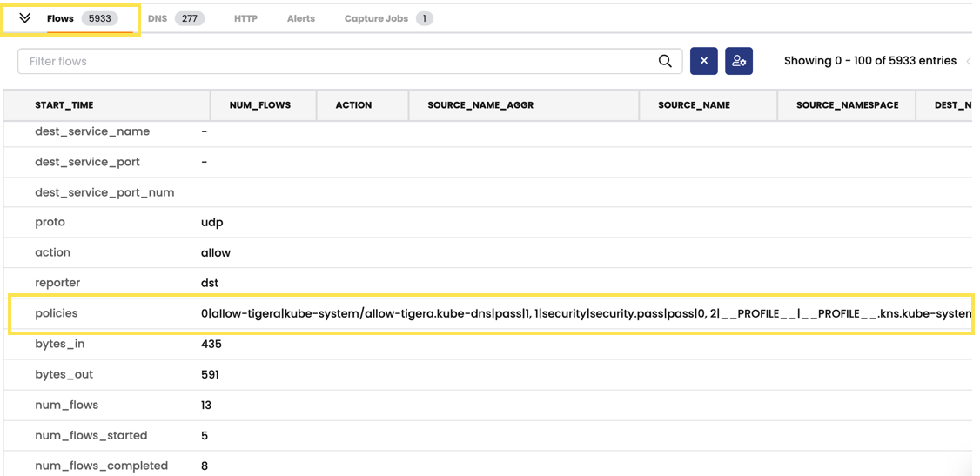Open the user settings gear icon
This screenshot has width=980, height=476.
[x=739, y=61]
